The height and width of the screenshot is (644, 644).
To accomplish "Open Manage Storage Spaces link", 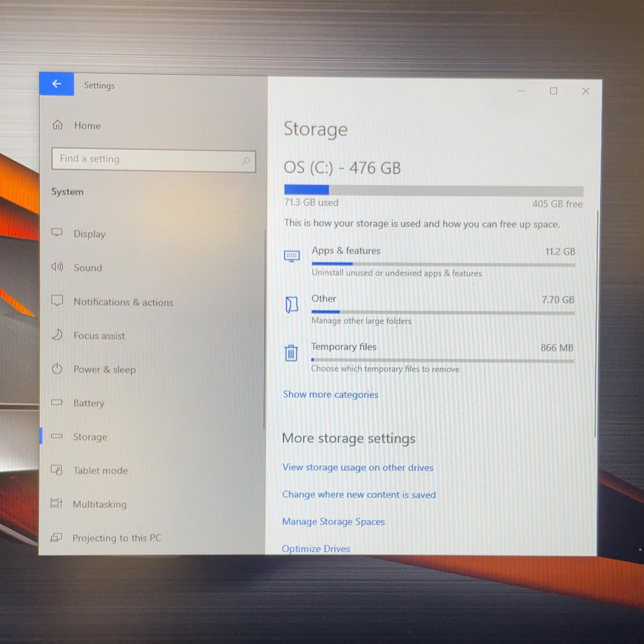I will point(333,522).
